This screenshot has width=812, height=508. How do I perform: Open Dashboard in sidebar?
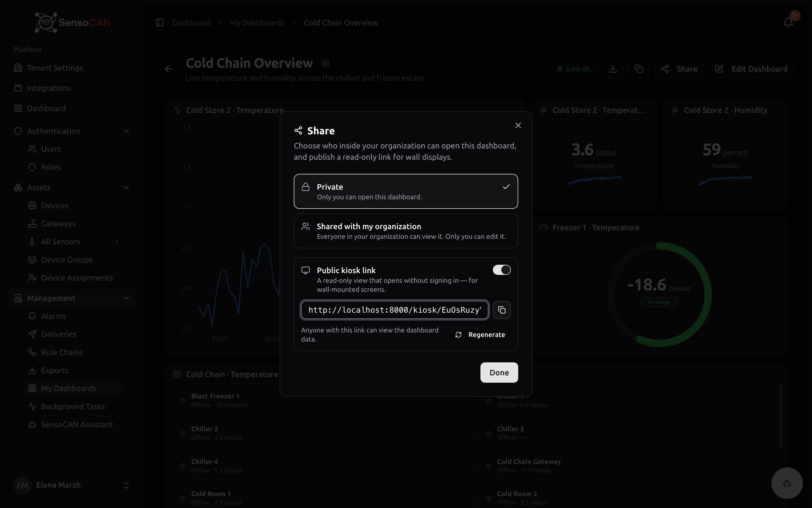[72, 109]
